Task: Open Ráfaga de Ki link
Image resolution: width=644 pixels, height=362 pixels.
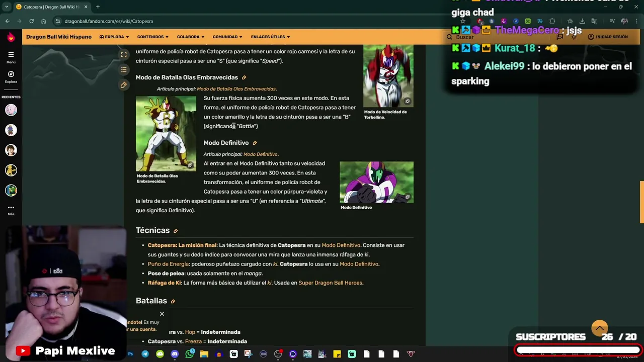Action: point(165,283)
